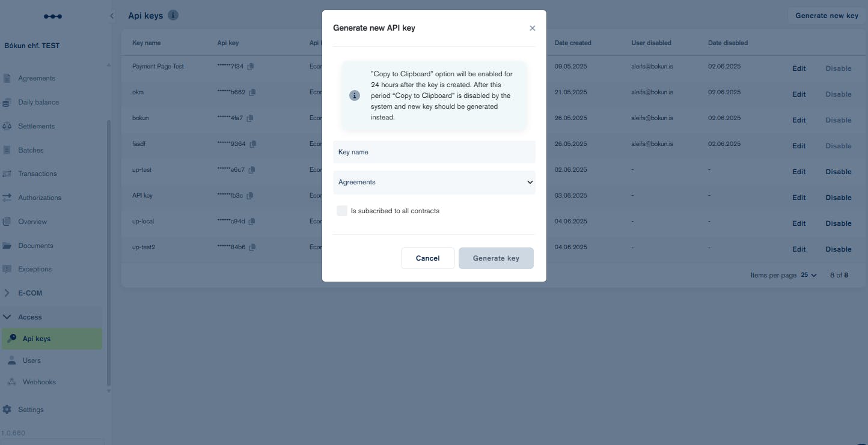Open the Agreements dropdown in dialog
The height and width of the screenshot is (445, 868).
(x=434, y=182)
